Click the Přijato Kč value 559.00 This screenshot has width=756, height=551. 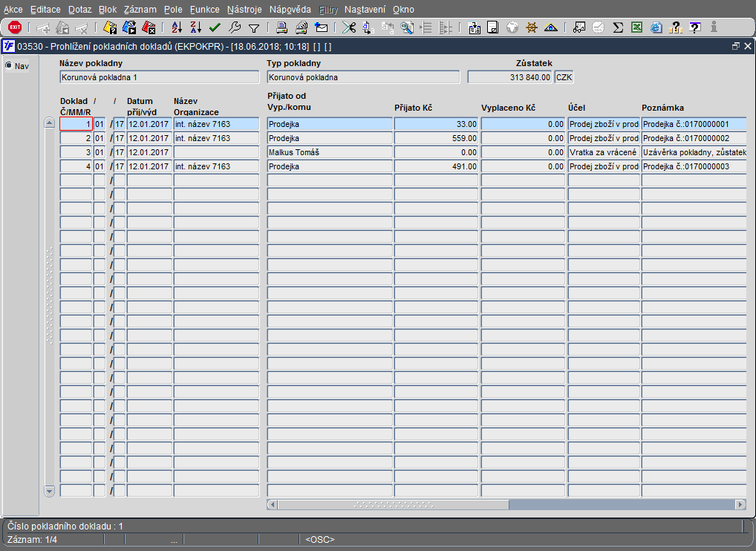436,138
